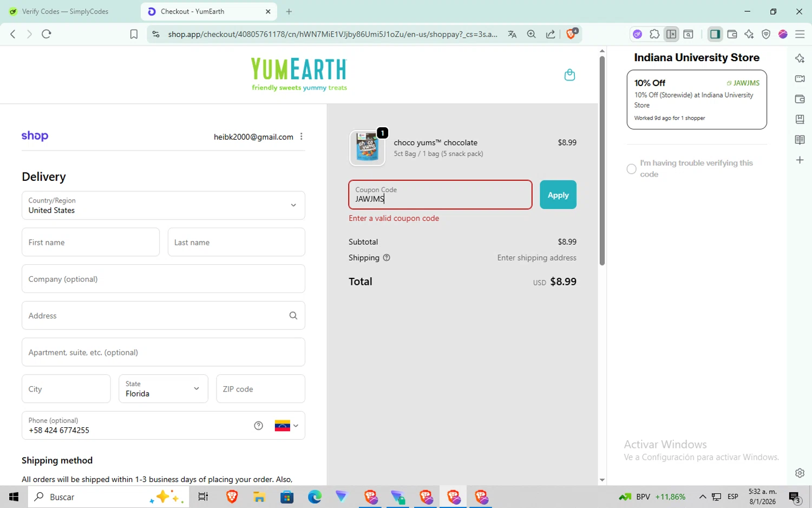
Task: Open the shipping info question icon
Action: coord(387,258)
